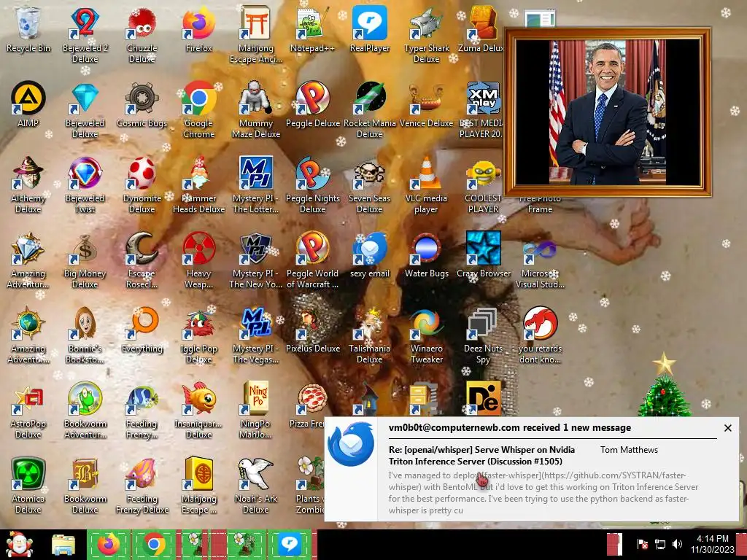Switch to Chrome in the taskbar
Image resolution: width=747 pixels, height=560 pixels.
[153, 545]
